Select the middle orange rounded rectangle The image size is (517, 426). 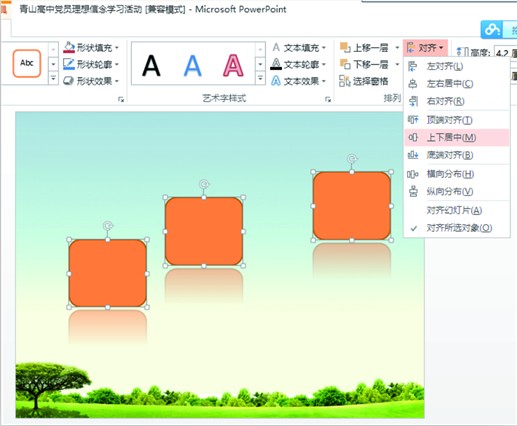point(204,231)
